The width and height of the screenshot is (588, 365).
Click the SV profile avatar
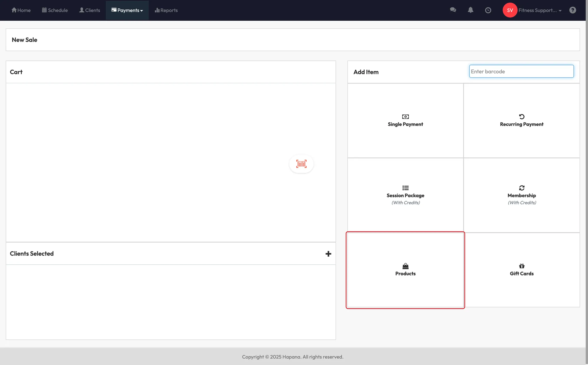click(x=510, y=10)
